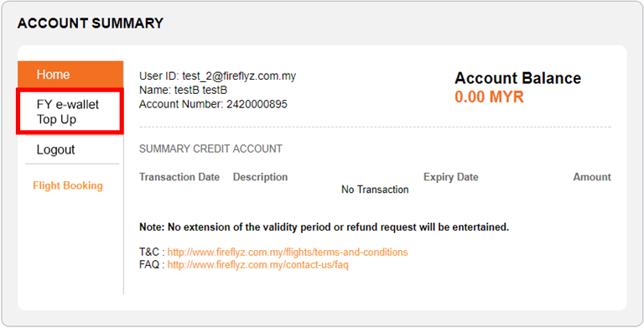Open the Flight Booking link
Image resolution: width=644 pixels, height=328 pixels.
(68, 185)
